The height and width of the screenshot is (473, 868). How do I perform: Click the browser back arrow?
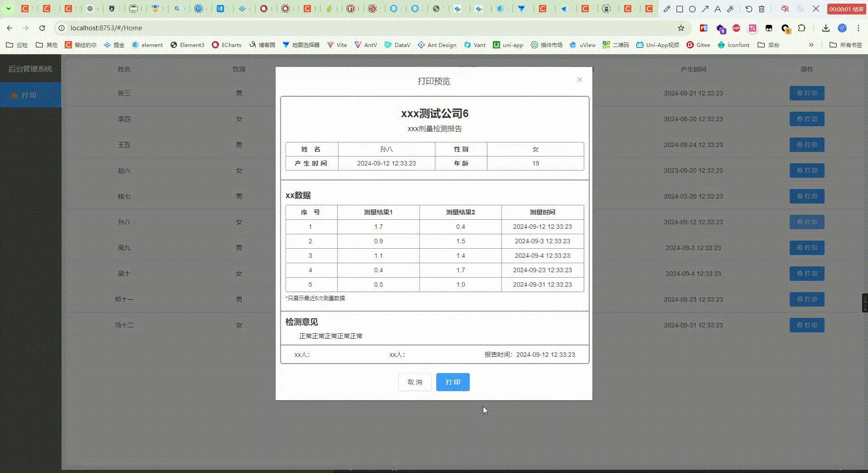pyautogui.click(x=10, y=28)
